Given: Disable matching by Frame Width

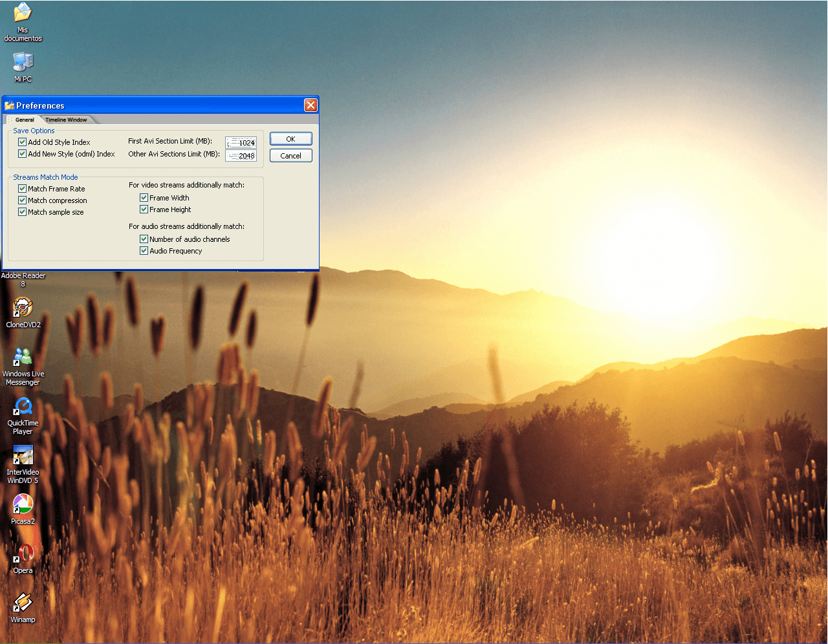Looking at the screenshot, I should tap(144, 197).
